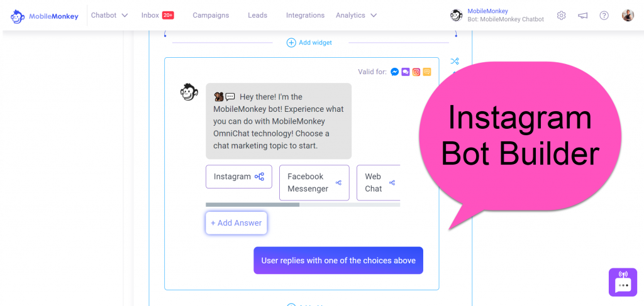The image size is (644, 306).
Task: Open the Leads page
Action: [257, 15]
